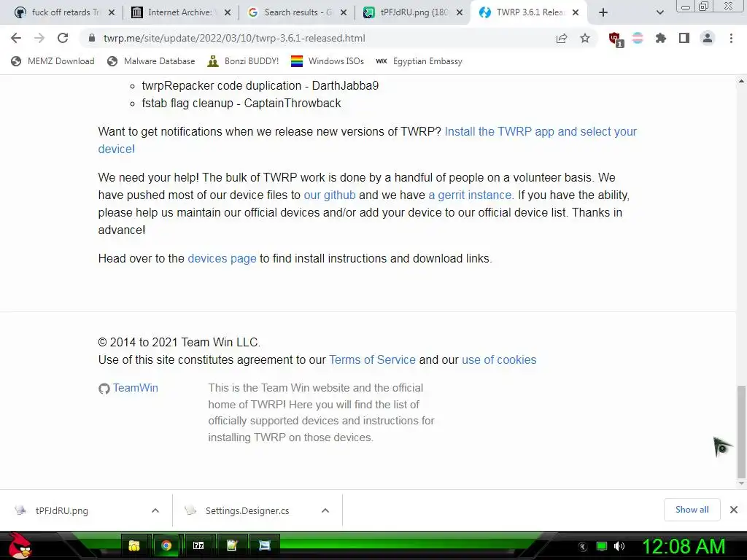
Task: Open the Extensions puzzle-piece menu
Action: coord(661,38)
